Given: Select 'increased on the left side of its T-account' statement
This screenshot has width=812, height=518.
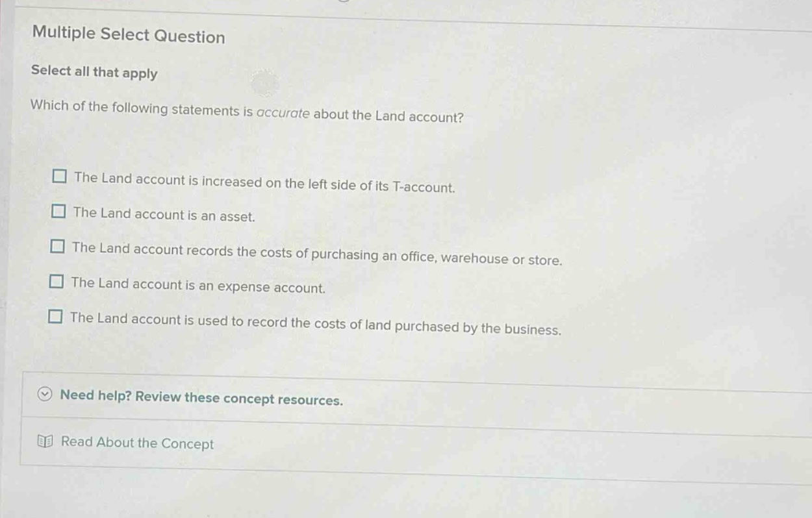Looking at the screenshot, I should [x=58, y=177].
